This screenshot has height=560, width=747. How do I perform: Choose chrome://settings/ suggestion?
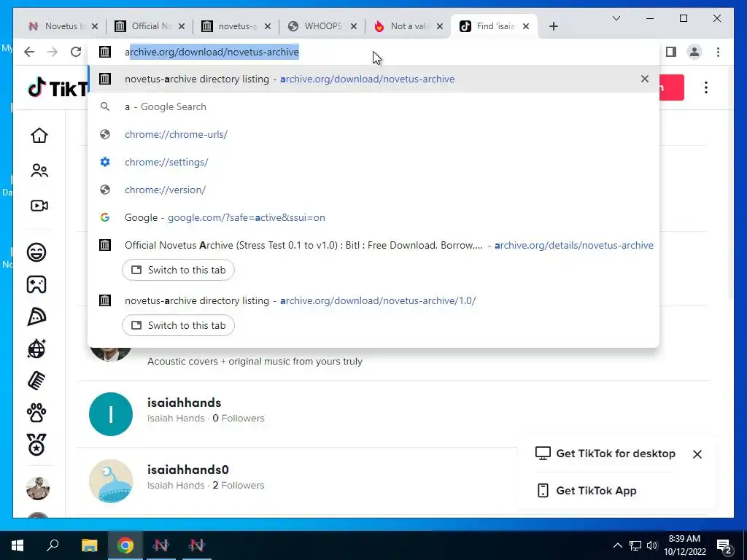[x=373, y=162]
